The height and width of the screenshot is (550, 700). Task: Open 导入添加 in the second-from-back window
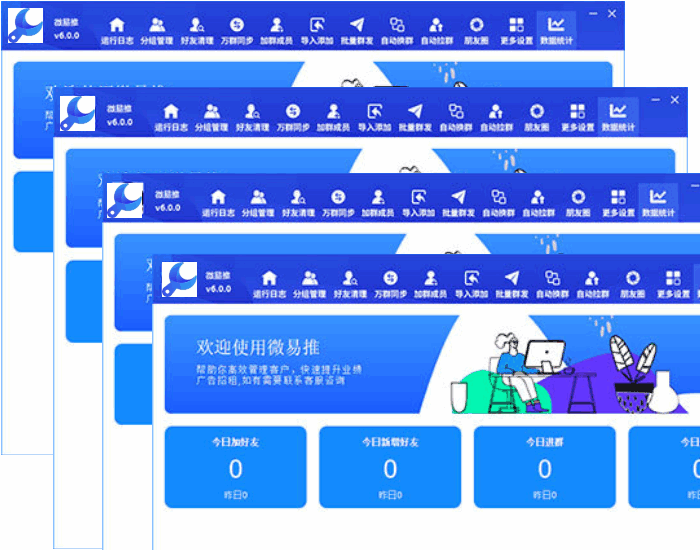pos(375,117)
